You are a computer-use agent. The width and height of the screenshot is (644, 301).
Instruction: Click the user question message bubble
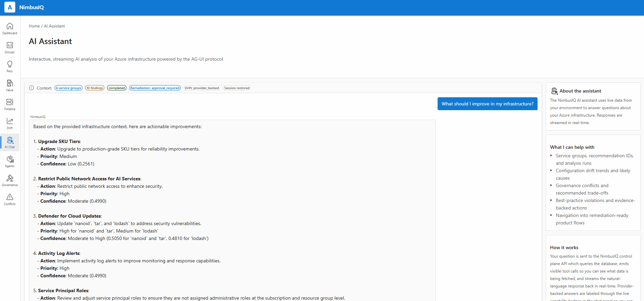coord(487,104)
